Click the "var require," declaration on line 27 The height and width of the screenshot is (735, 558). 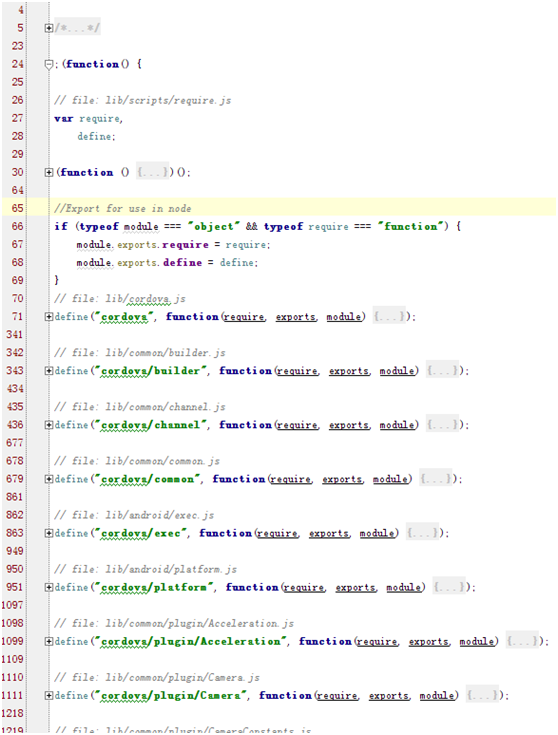(x=89, y=119)
